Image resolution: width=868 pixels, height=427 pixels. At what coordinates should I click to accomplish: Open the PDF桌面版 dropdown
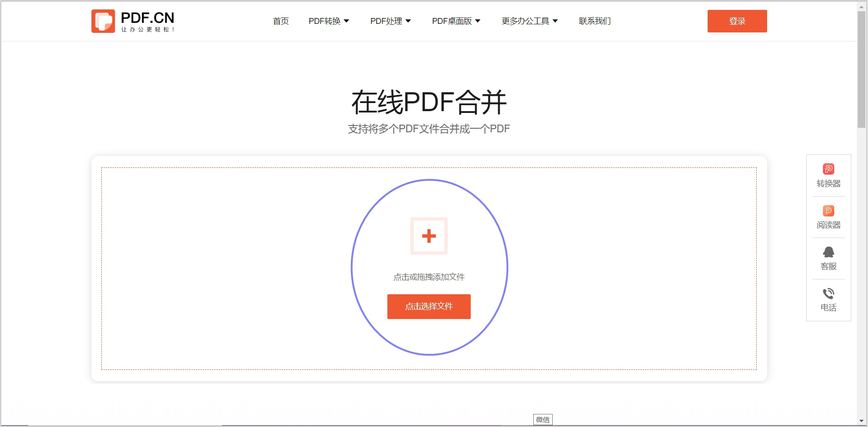point(456,21)
